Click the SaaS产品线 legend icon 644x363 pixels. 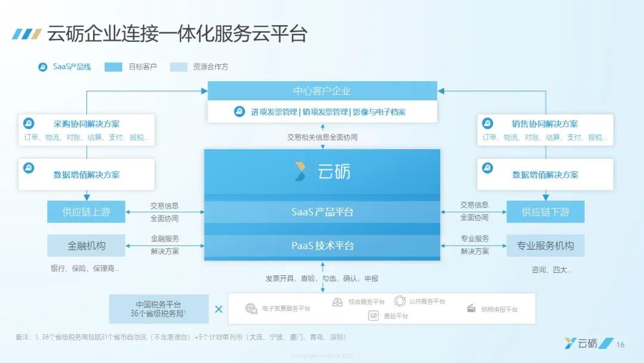(43, 67)
